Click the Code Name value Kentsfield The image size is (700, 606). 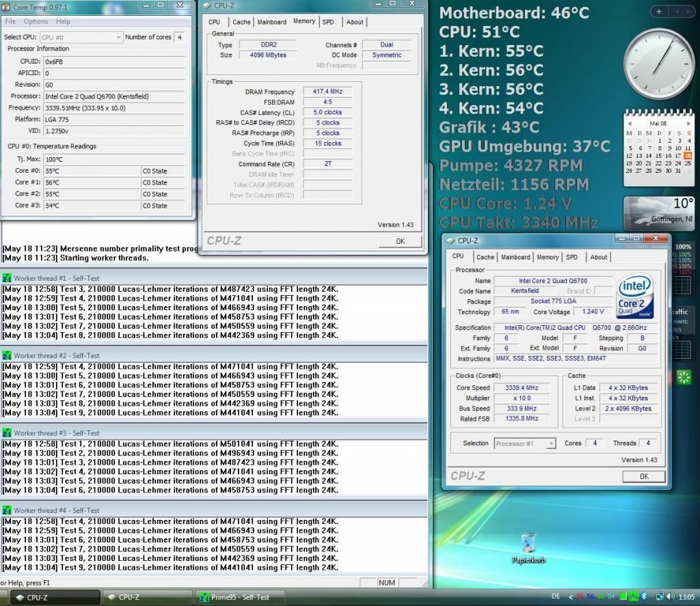pyautogui.click(x=525, y=291)
